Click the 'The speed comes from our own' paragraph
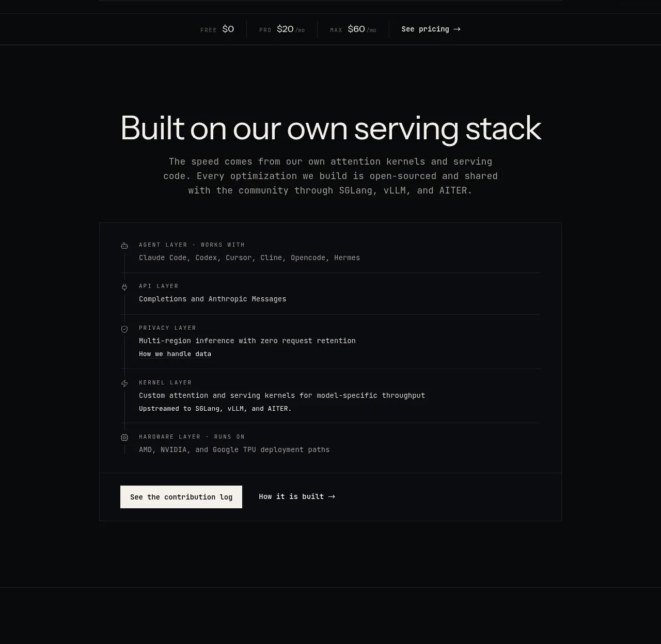The height and width of the screenshot is (644, 661). point(330,176)
